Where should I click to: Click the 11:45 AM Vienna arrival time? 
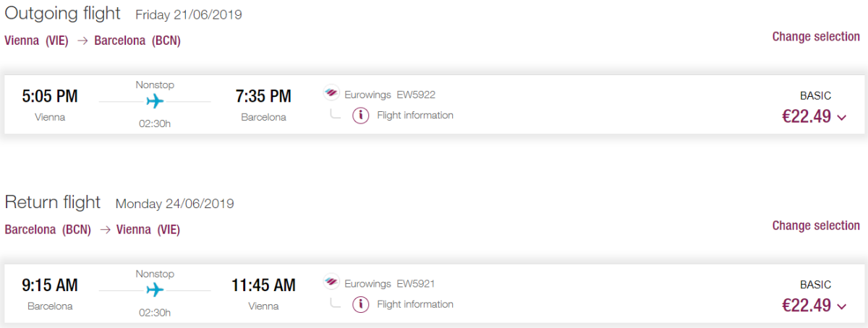[263, 285]
